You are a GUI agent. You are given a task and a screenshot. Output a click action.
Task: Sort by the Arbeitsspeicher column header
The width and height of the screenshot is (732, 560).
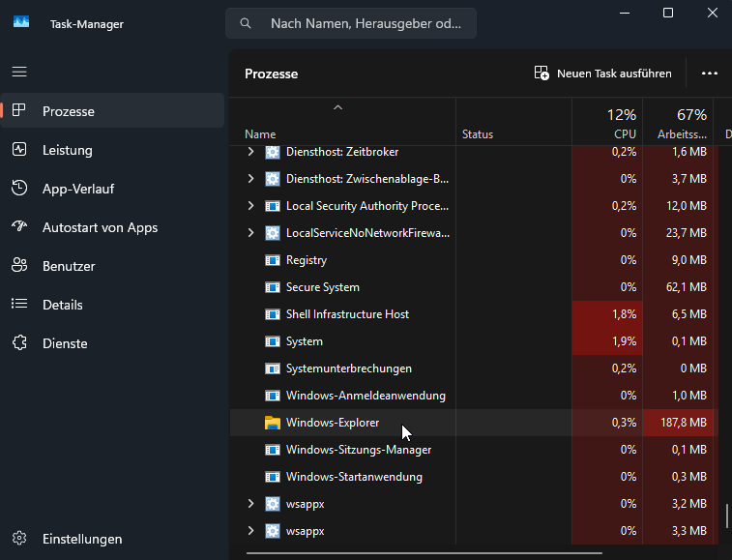(x=678, y=123)
